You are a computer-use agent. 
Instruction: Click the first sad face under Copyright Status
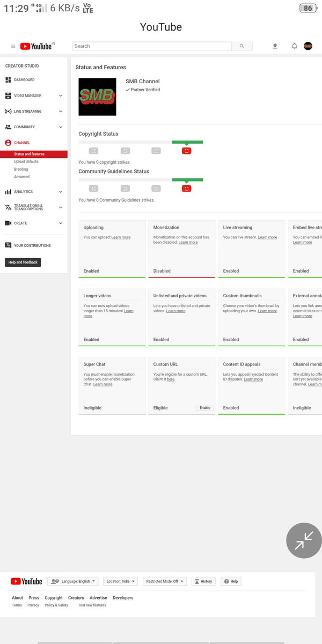point(93,151)
